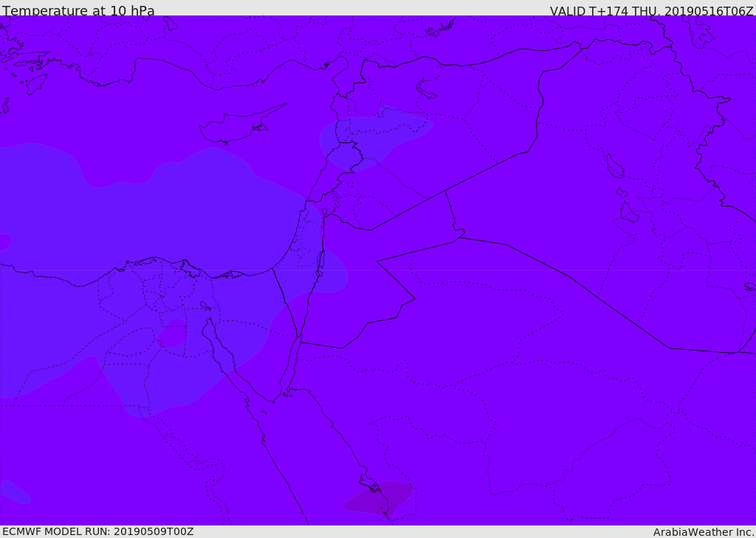Viewport: 756px width, 538px height.
Task: Click the Greek islands in top-left corner
Action: [30, 63]
